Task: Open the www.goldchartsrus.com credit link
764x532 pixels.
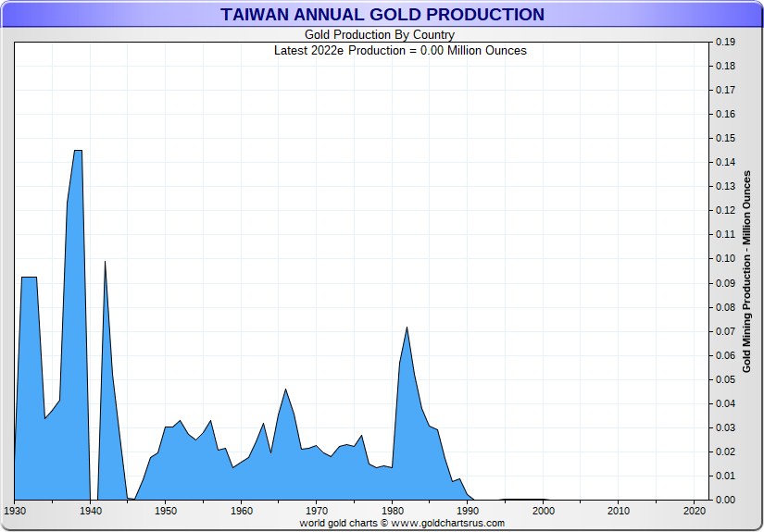Action: (401, 523)
